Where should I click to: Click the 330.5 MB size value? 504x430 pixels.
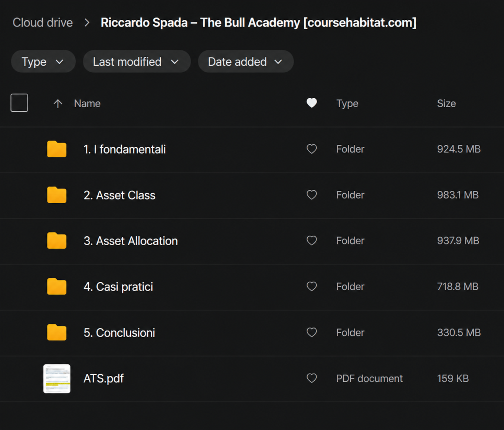[x=459, y=332]
